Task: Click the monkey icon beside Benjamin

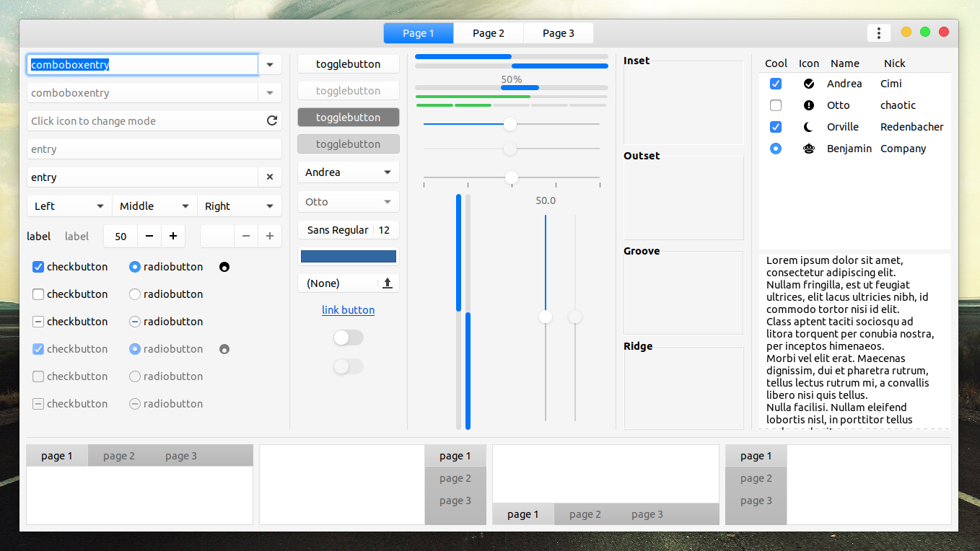Action: click(809, 149)
